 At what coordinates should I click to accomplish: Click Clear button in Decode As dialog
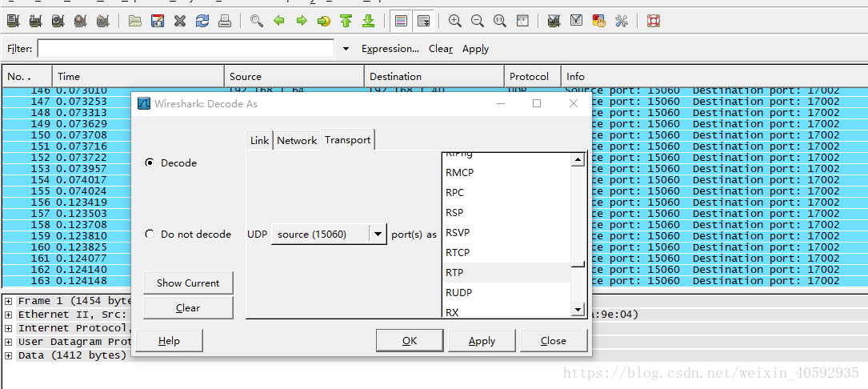(x=188, y=307)
